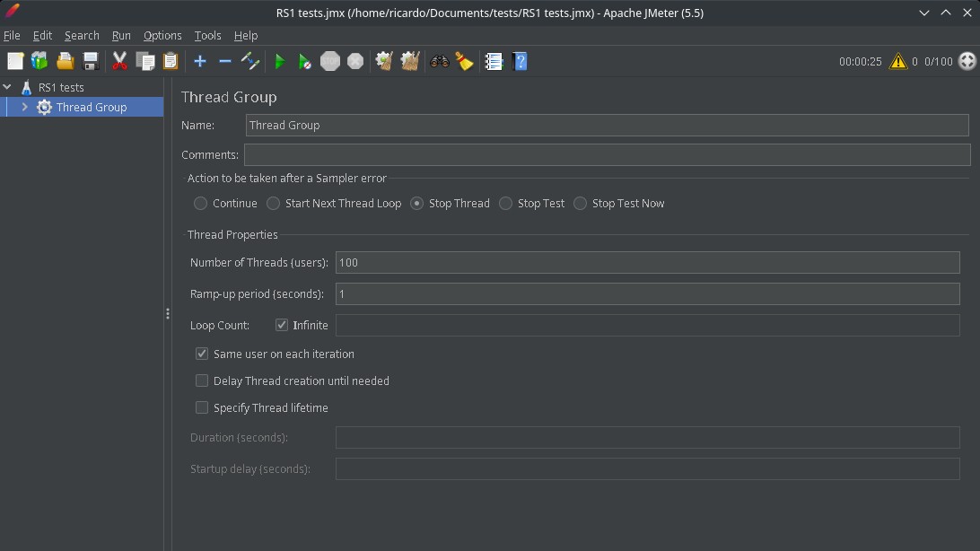Click the Name input field
Image resolution: width=980 pixels, height=551 pixels.
coord(607,125)
